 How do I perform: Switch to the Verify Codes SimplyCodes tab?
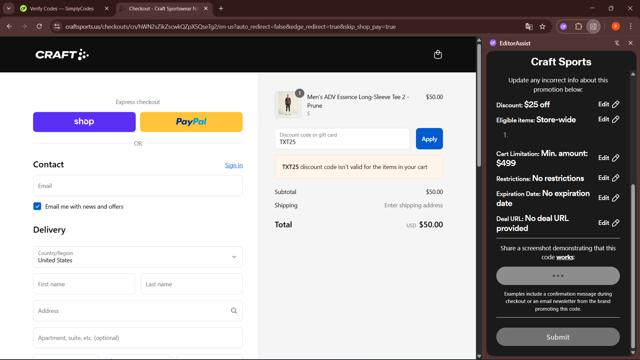61,8
